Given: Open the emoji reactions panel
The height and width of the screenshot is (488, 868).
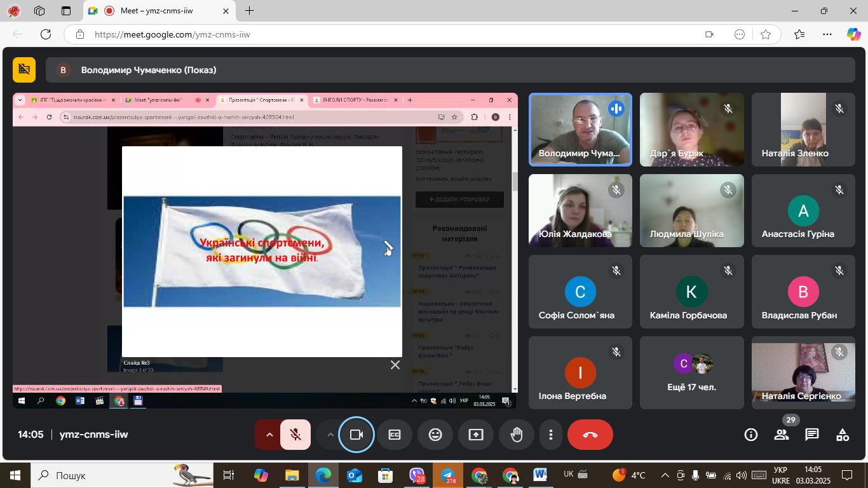Looking at the screenshot, I should [x=435, y=435].
